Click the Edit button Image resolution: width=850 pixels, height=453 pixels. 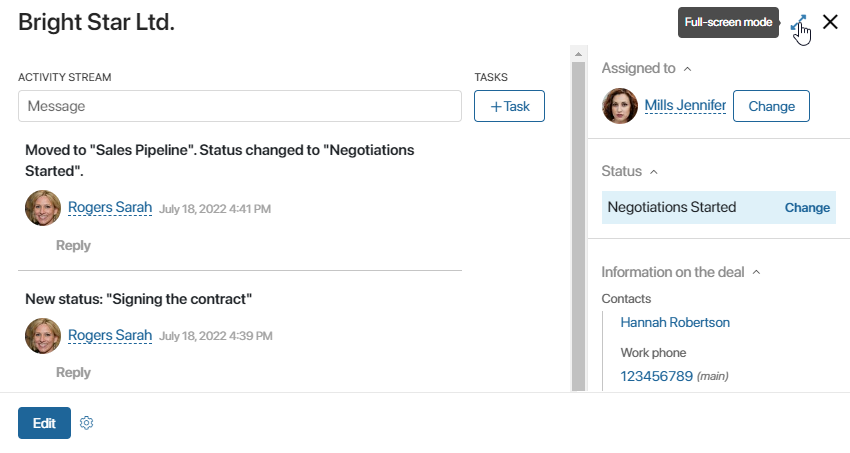tap(44, 423)
